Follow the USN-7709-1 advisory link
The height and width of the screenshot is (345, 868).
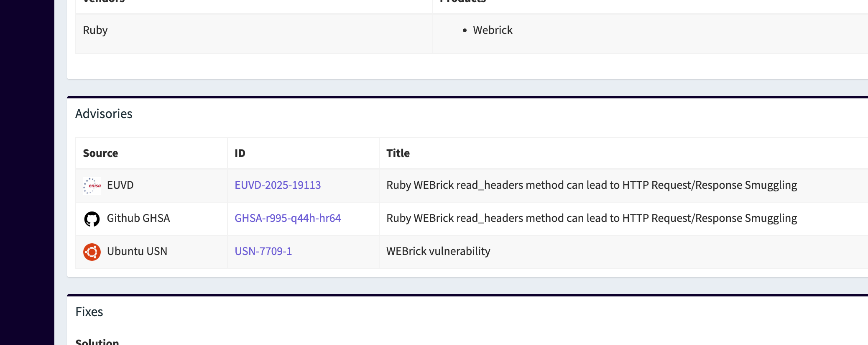pos(263,251)
